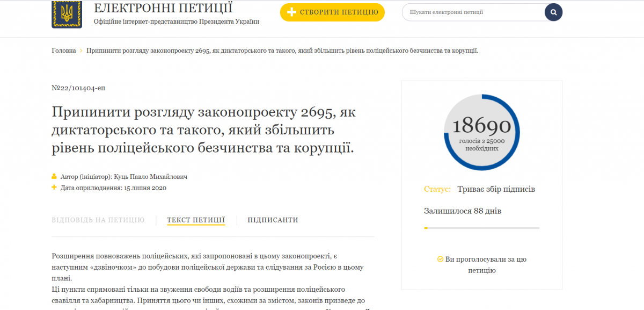Click author name Куць Павло Михайлович
Image resolution: width=644 pixels, height=310 pixels.
click(151, 176)
